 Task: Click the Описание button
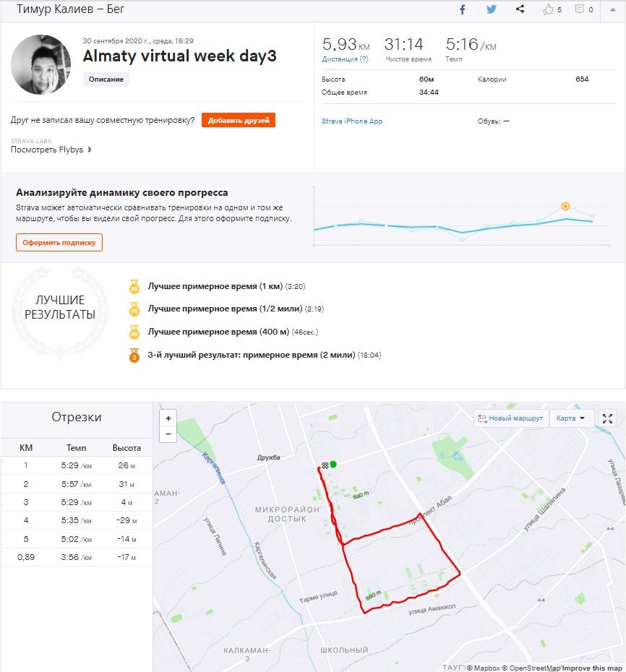(106, 79)
